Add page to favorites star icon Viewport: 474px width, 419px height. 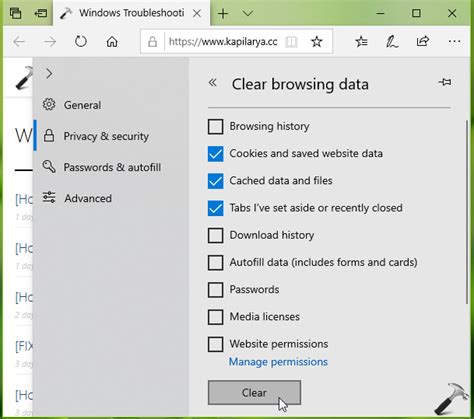tap(316, 42)
